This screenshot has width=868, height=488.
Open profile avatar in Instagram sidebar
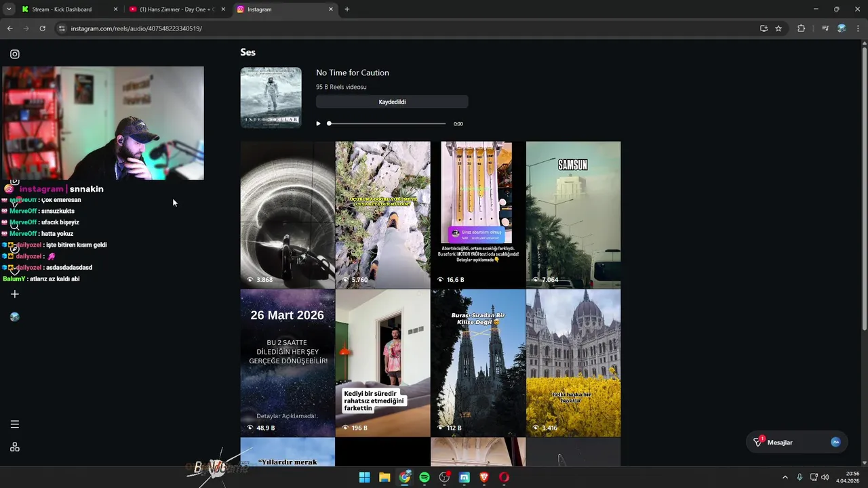pyautogui.click(x=15, y=317)
